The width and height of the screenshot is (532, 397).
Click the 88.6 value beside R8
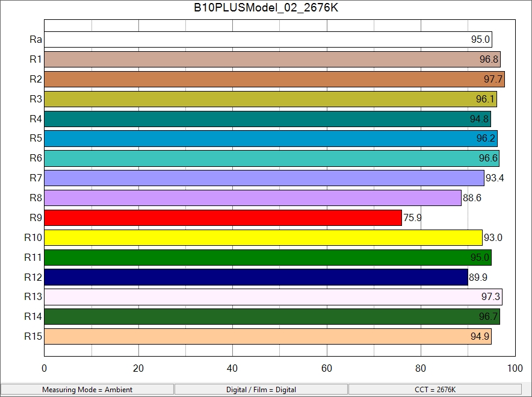pos(472,198)
